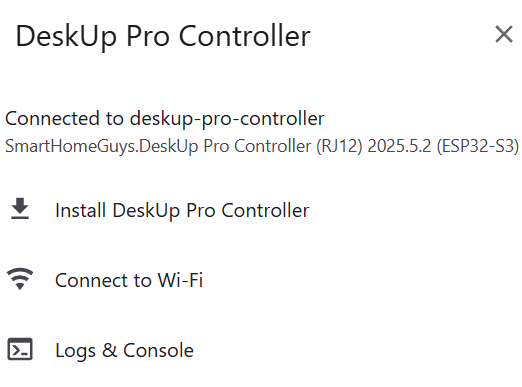Click the Wi-Fi signal icon

pos(20,279)
